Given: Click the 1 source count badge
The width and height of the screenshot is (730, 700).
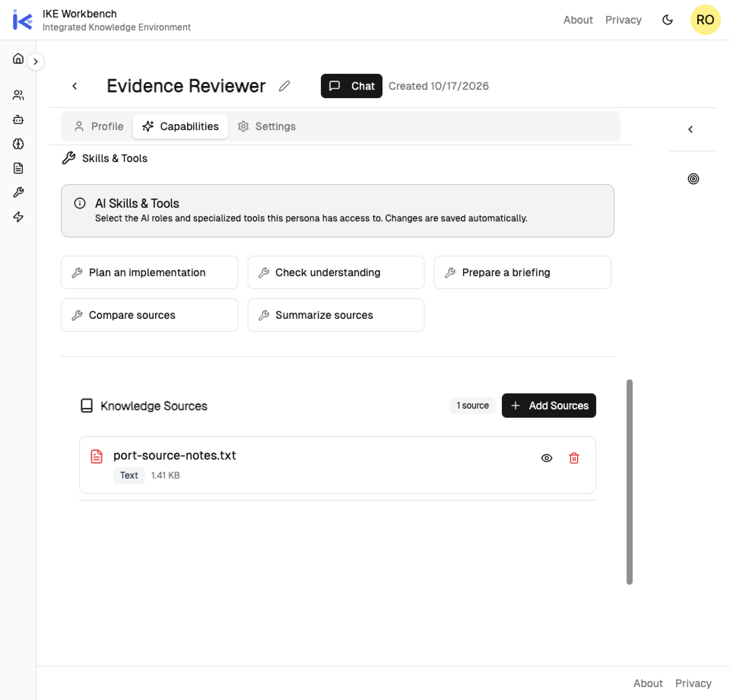Looking at the screenshot, I should click(473, 406).
